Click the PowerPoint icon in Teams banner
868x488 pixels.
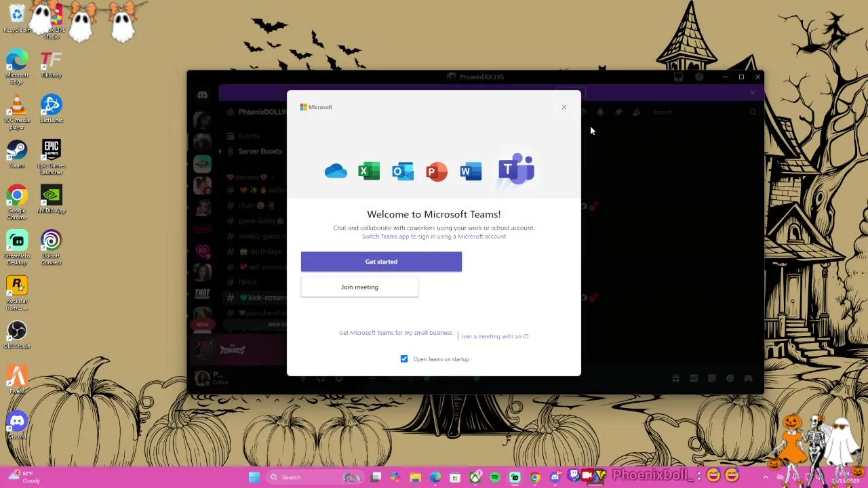tap(437, 171)
